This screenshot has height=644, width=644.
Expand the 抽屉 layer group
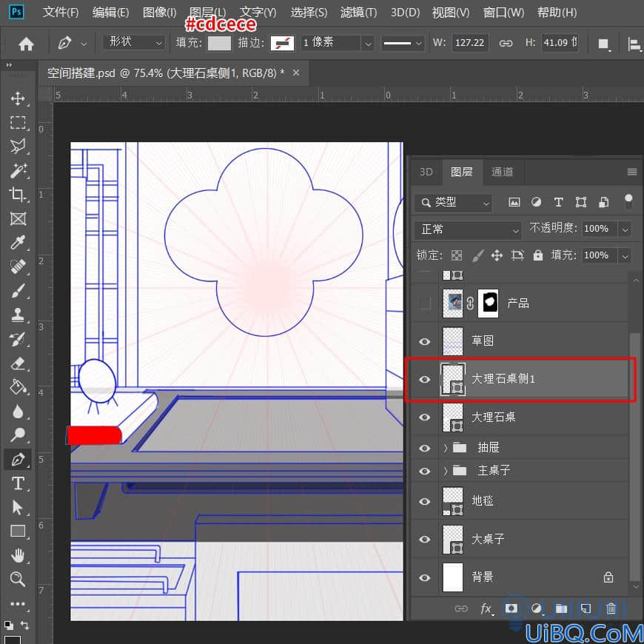click(x=445, y=448)
